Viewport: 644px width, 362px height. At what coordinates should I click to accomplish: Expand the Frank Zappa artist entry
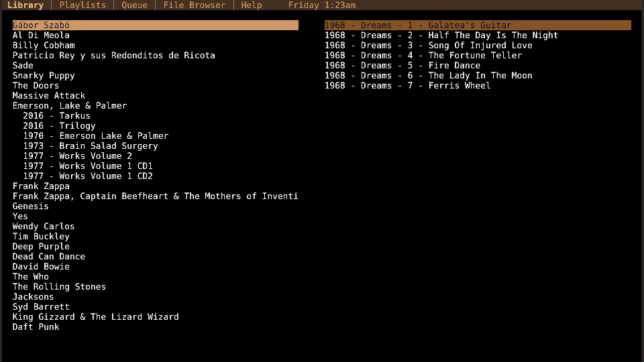41,186
